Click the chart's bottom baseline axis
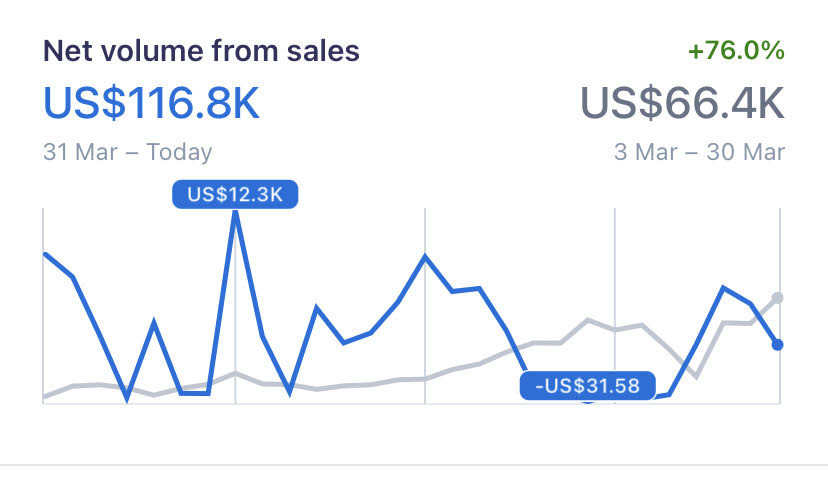Viewport: 828px width, 496px height. click(x=330, y=404)
